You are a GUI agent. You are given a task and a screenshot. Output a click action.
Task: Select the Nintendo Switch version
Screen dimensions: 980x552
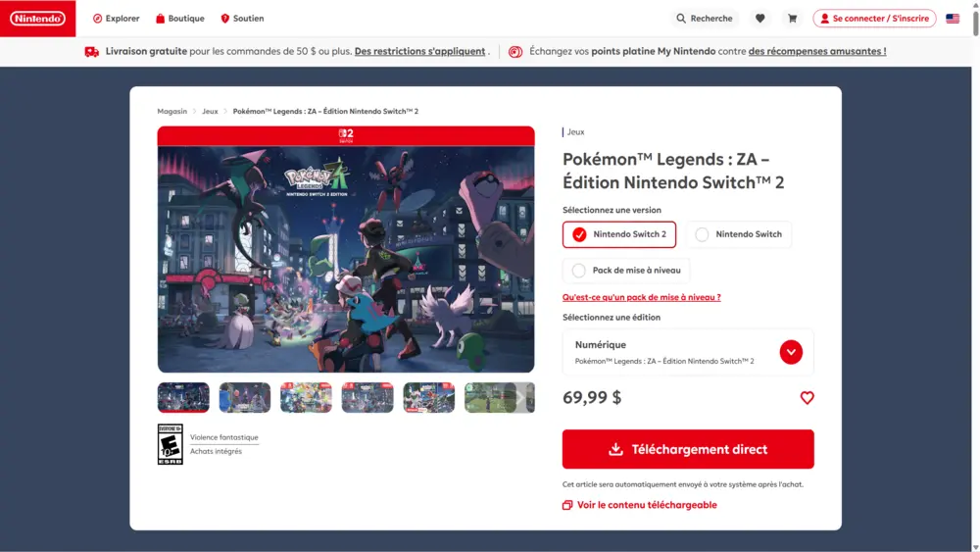coord(738,234)
